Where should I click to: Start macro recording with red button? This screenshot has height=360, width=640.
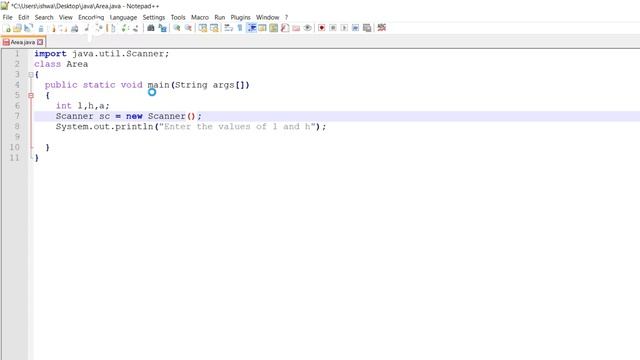coord(322,28)
